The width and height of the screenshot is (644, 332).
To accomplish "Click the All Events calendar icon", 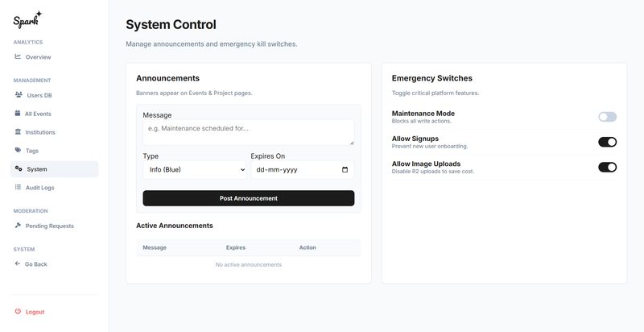I will coord(18,114).
